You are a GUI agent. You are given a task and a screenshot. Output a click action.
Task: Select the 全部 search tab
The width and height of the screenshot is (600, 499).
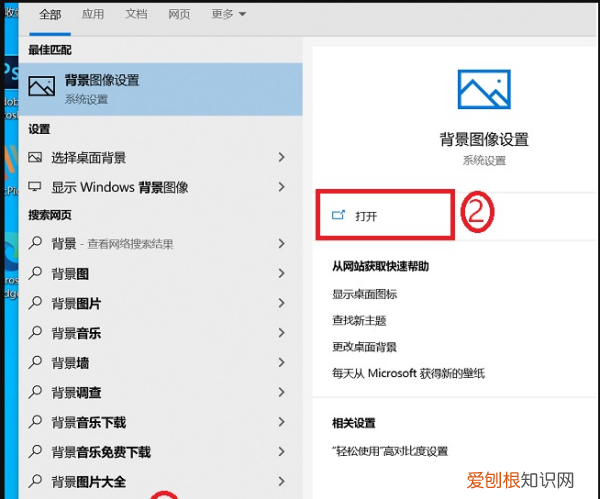tap(50, 15)
